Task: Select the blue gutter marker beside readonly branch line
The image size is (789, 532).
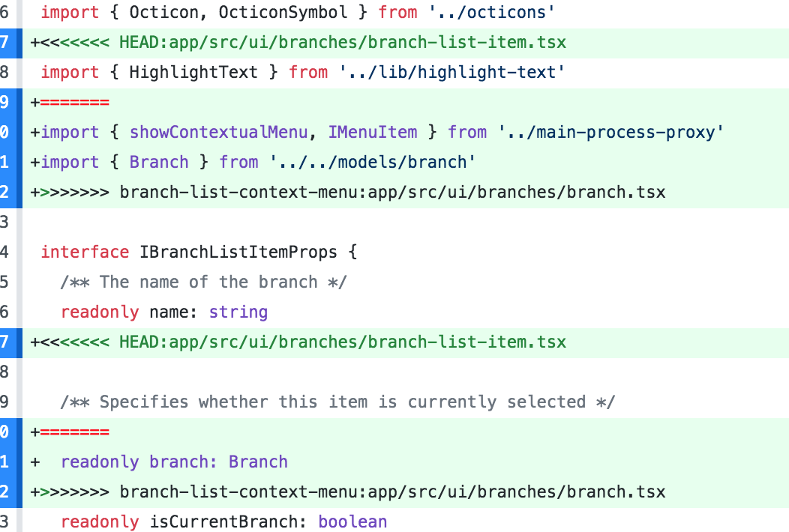Action: tap(7, 462)
